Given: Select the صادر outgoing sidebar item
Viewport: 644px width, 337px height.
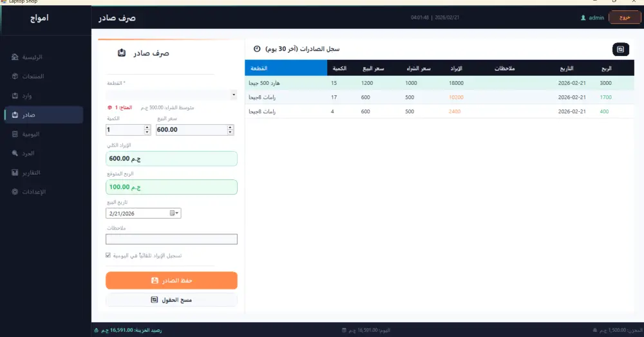Looking at the screenshot, I should coord(44,114).
